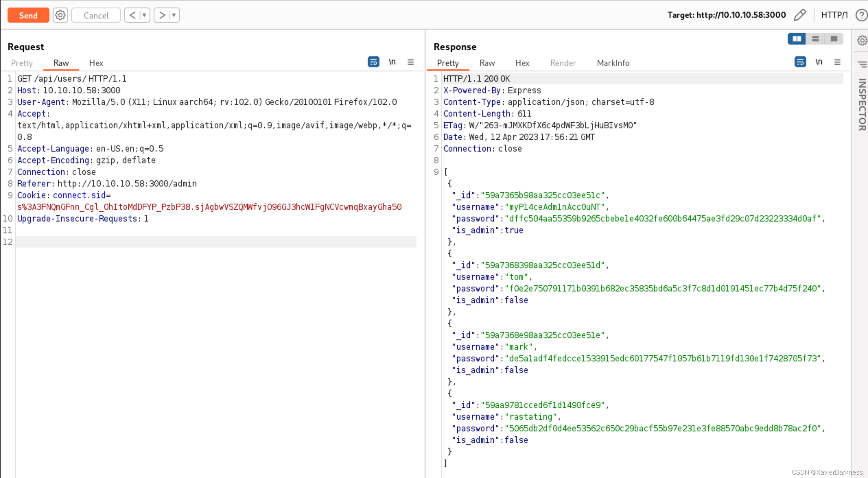Screen dimensions: 868x478
Task: Click the Content-Length: 611 header
Action: pyautogui.click(x=487, y=113)
